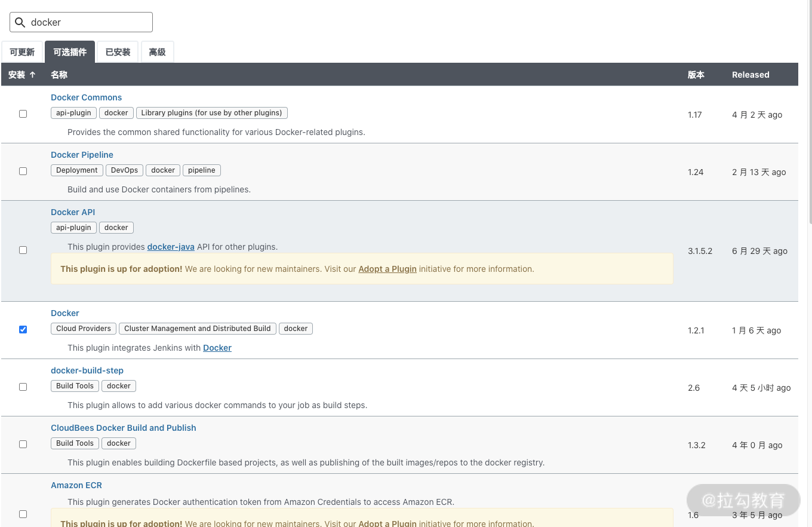
Task: Click the Cloud Providers tag
Action: [x=84, y=329]
